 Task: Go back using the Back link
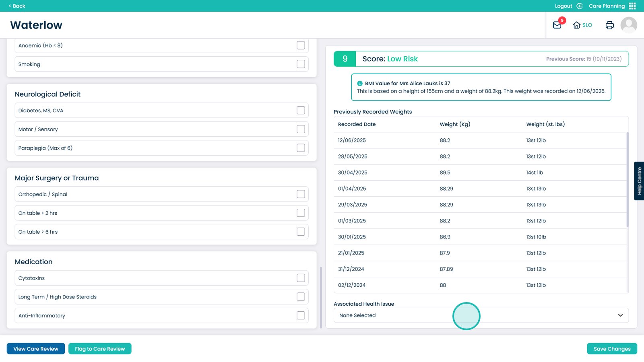tap(17, 6)
